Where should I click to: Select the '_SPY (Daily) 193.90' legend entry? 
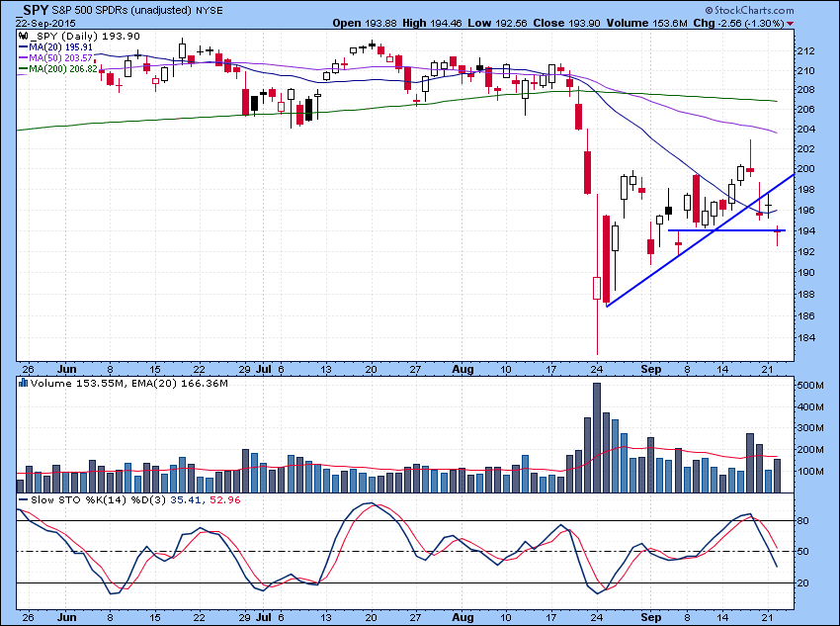[x=85, y=37]
